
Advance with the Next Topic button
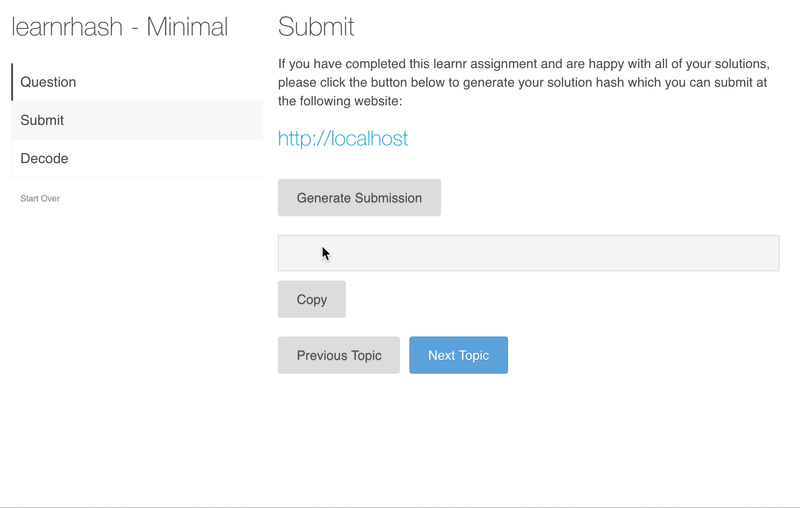tap(458, 355)
